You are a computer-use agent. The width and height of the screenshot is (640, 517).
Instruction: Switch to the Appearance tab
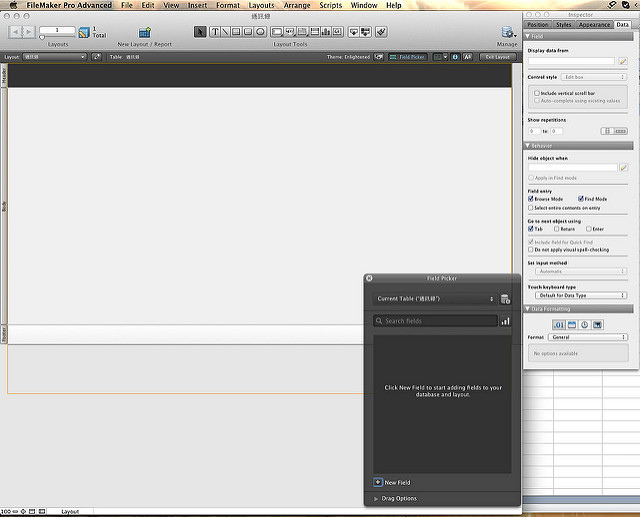594,24
